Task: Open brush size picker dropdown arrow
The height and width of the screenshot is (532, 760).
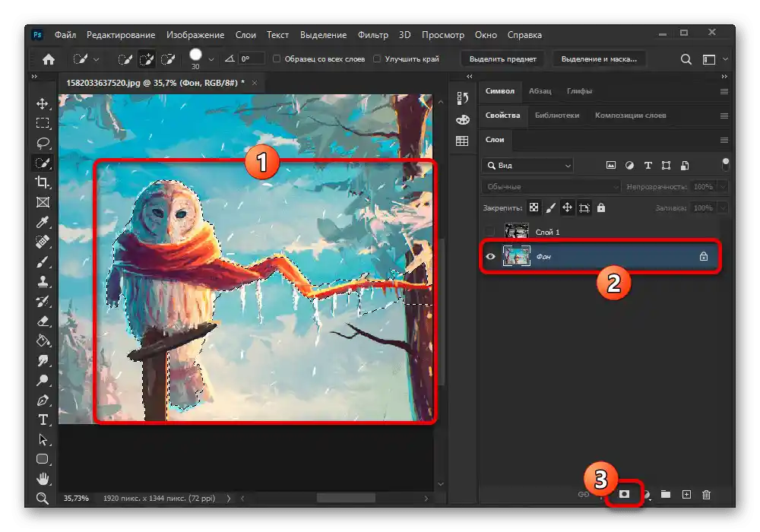Action: tap(211, 59)
